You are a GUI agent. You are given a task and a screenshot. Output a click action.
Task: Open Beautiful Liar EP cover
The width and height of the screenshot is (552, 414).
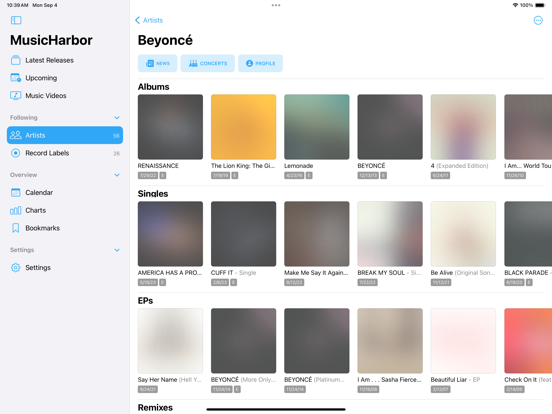463,341
